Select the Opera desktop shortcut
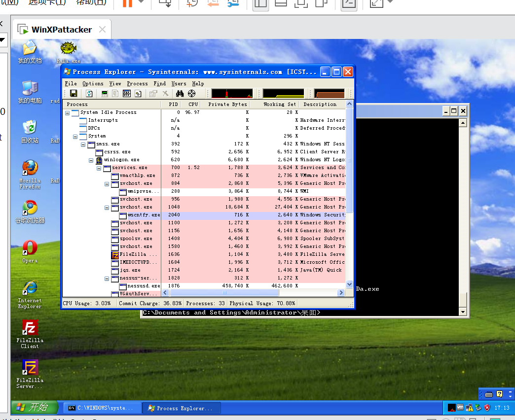The image size is (515, 420). 30,252
